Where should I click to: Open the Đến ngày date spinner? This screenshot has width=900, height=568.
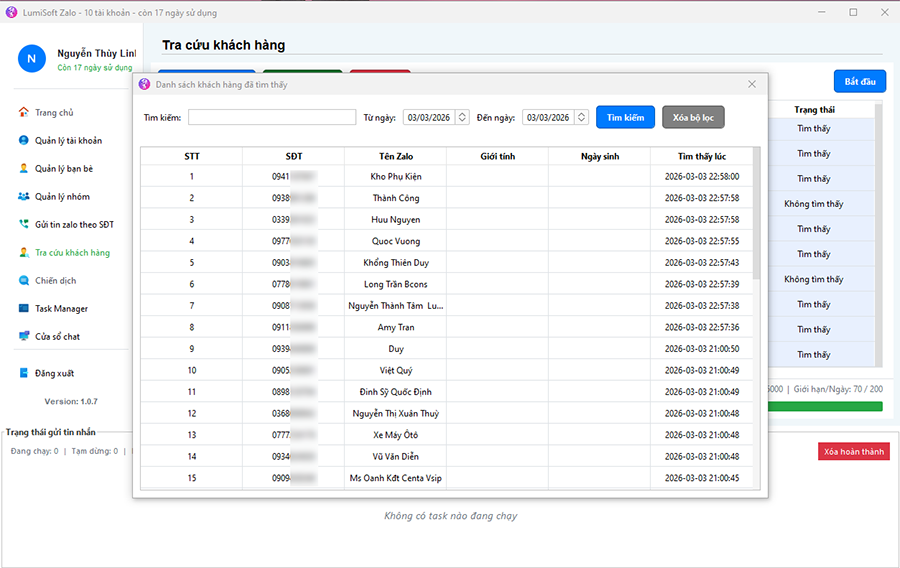tap(580, 117)
